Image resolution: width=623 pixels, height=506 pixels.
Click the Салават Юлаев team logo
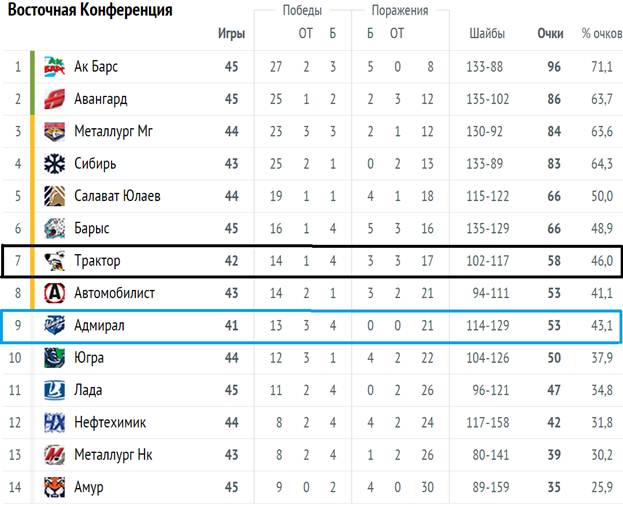point(54,196)
